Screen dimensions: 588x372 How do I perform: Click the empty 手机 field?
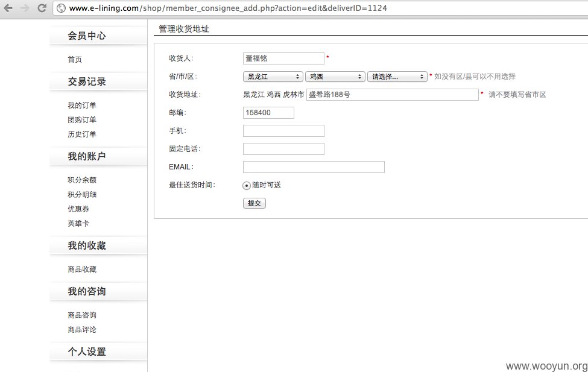pyautogui.click(x=283, y=130)
